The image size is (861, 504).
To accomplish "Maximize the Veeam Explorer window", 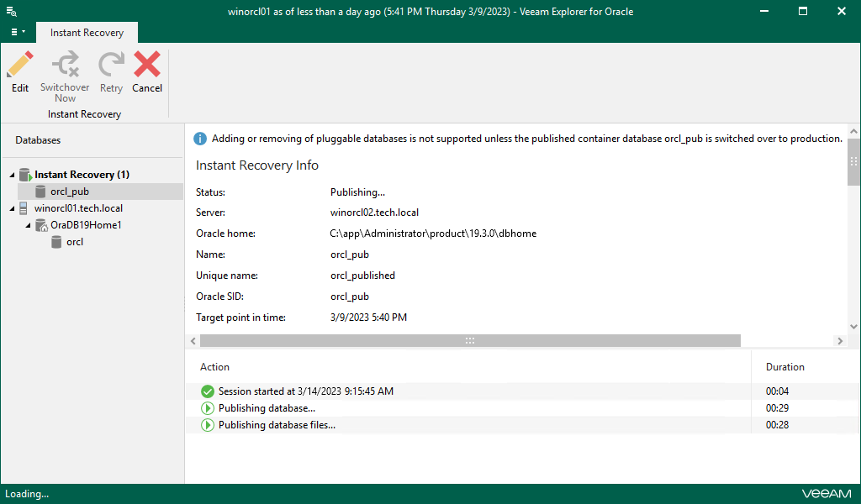I will click(803, 11).
